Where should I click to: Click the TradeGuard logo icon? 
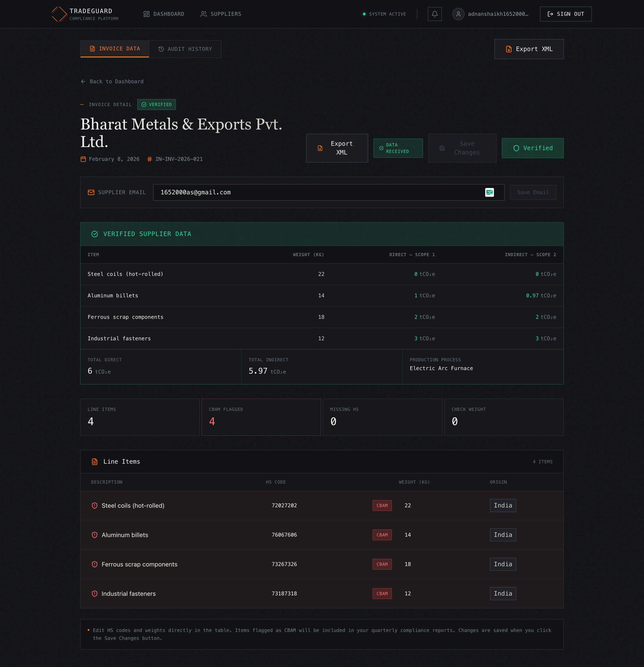pyautogui.click(x=58, y=14)
